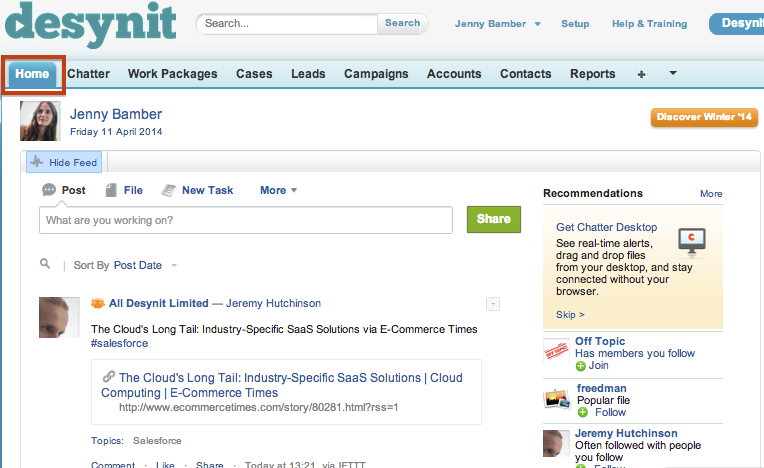Open the Setup link

[575, 24]
